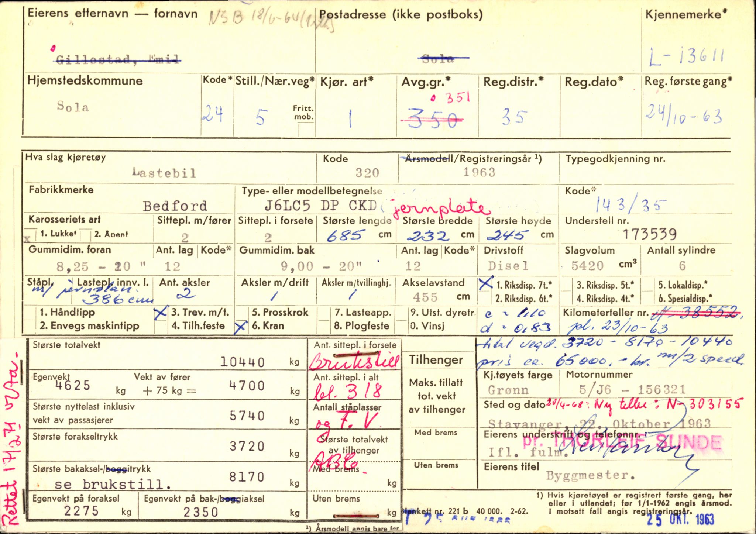Click the vehicle Kode value '320'
The image size is (756, 534).
click(367, 173)
